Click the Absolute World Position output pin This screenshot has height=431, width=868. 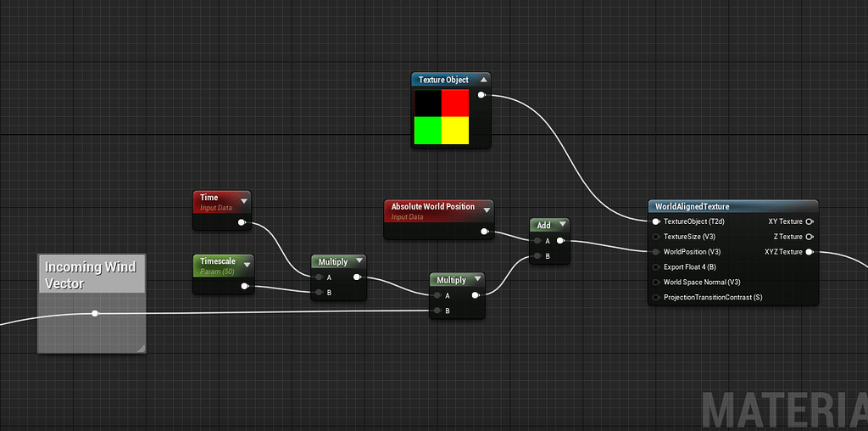click(x=484, y=231)
